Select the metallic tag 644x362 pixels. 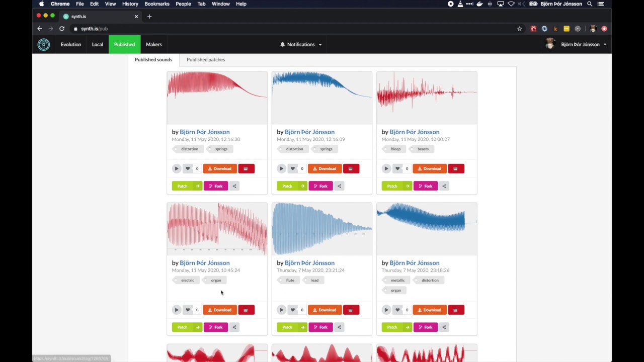(397, 280)
